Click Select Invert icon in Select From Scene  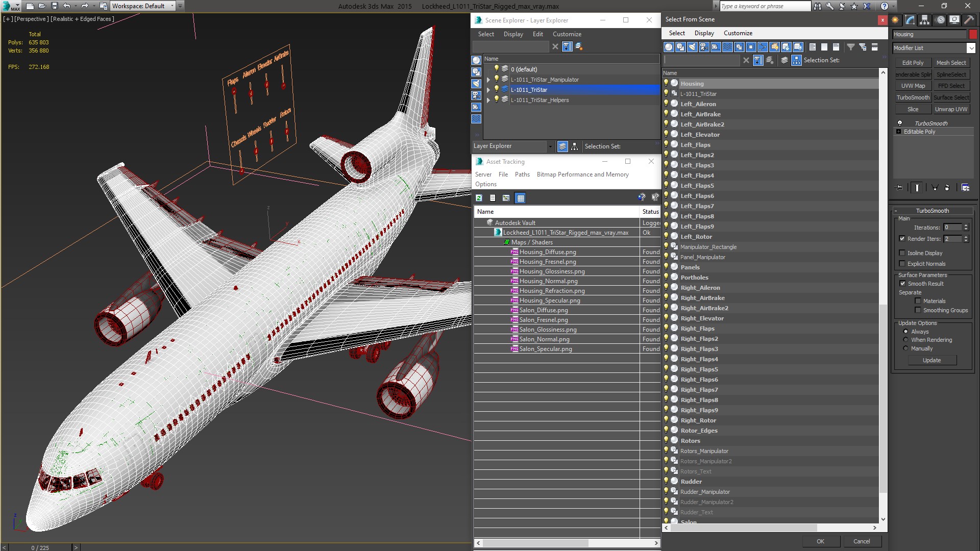836,47
